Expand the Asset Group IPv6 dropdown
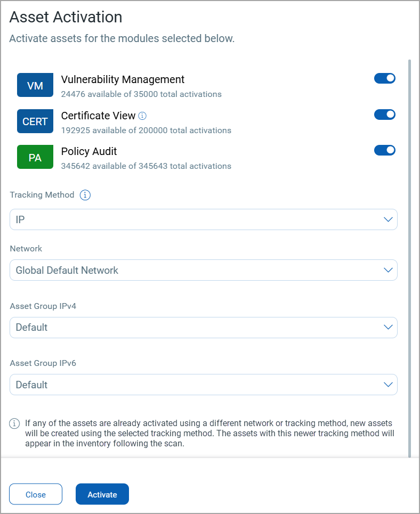 pyautogui.click(x=204, y=385)
